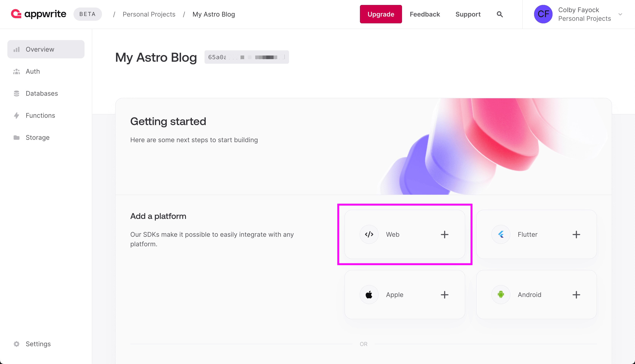Viewport: 635px width, 364px height.
Task: Click the plus icon on Flutter card
Action: (x=576, y=234)
